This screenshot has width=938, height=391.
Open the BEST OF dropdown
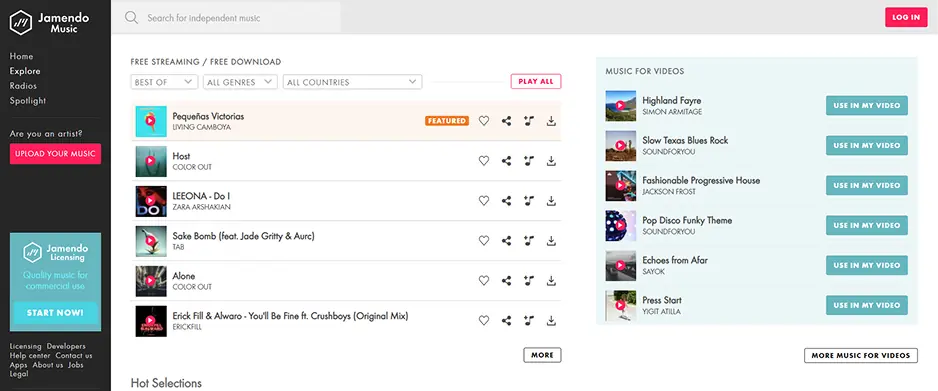tap(165, 82)
